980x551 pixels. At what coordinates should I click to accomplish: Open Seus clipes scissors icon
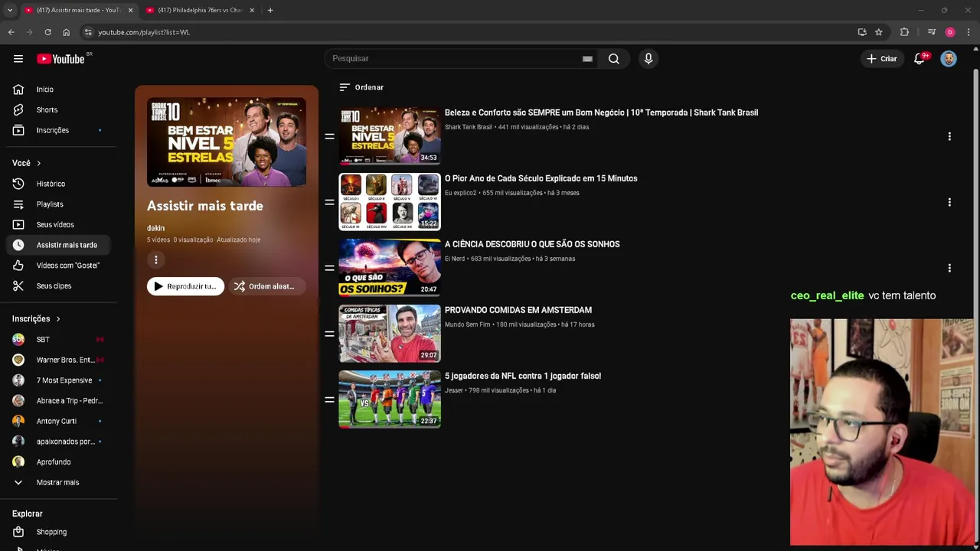[x=18, y=285]
